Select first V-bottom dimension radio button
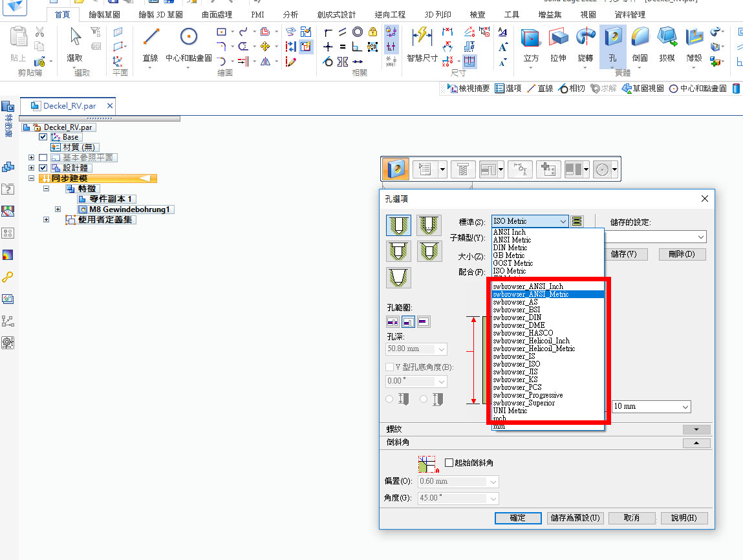 (389, 400)
